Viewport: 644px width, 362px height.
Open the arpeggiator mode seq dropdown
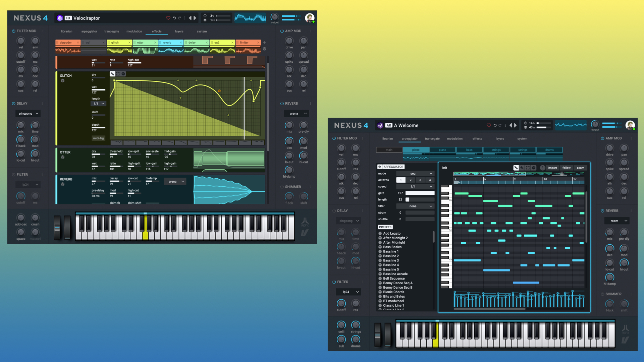[415, 174]
